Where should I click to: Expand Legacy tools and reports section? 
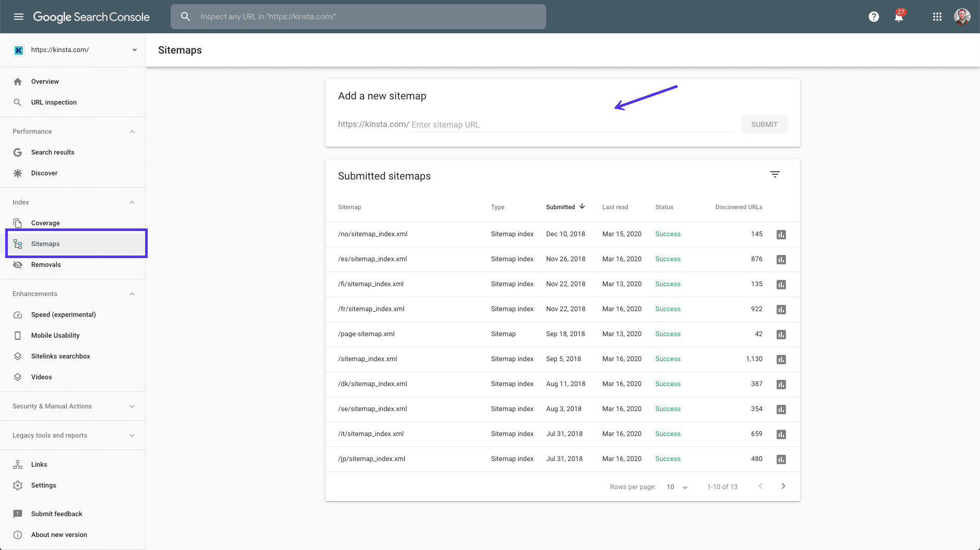pyautogui.click(x=132, y=436)
